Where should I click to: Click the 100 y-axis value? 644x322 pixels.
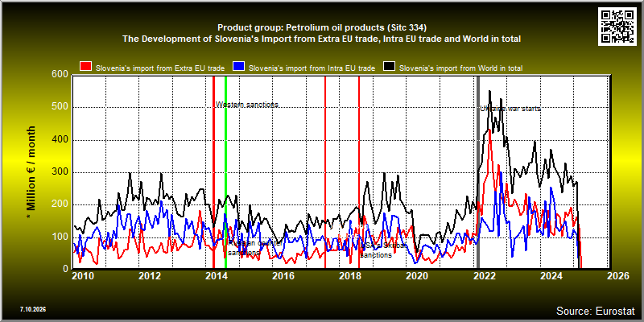coord(60,237)
